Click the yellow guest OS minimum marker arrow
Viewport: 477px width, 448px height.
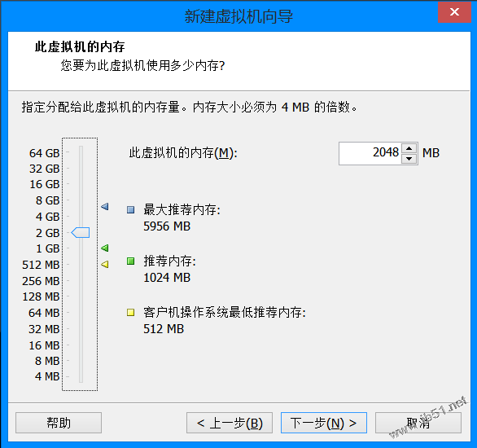(x=105, y=264)
